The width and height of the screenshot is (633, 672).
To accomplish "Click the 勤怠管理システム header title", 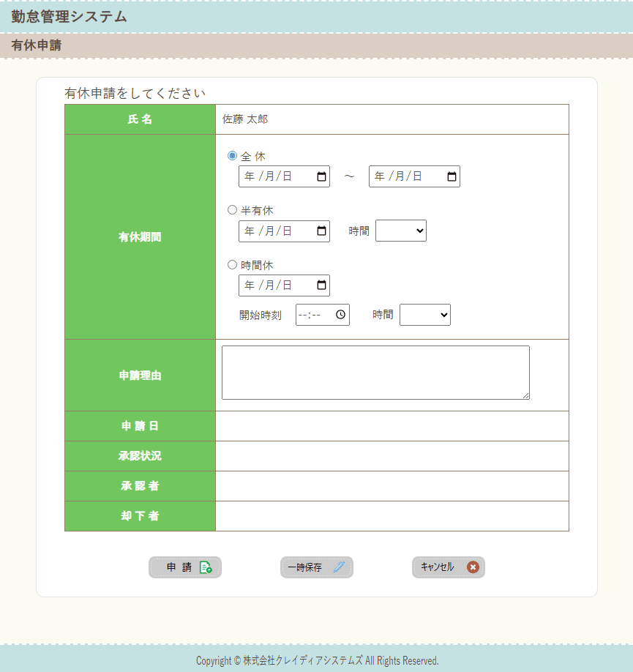I will click(x=69, y=17).
